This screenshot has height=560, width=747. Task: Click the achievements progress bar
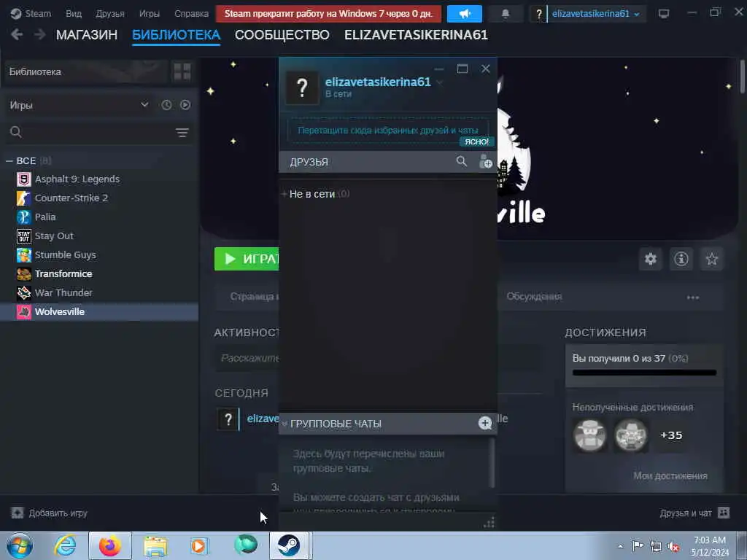click(x=644, y=373)
